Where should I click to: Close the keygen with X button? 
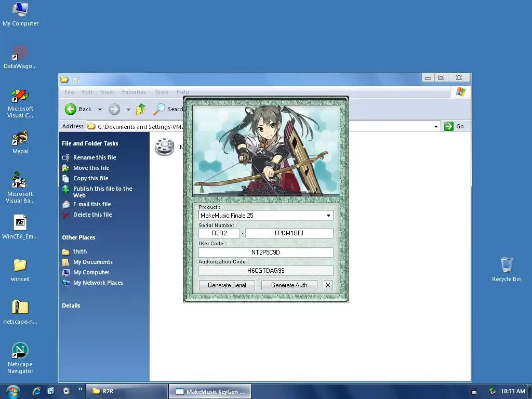[x=328, y=285]
